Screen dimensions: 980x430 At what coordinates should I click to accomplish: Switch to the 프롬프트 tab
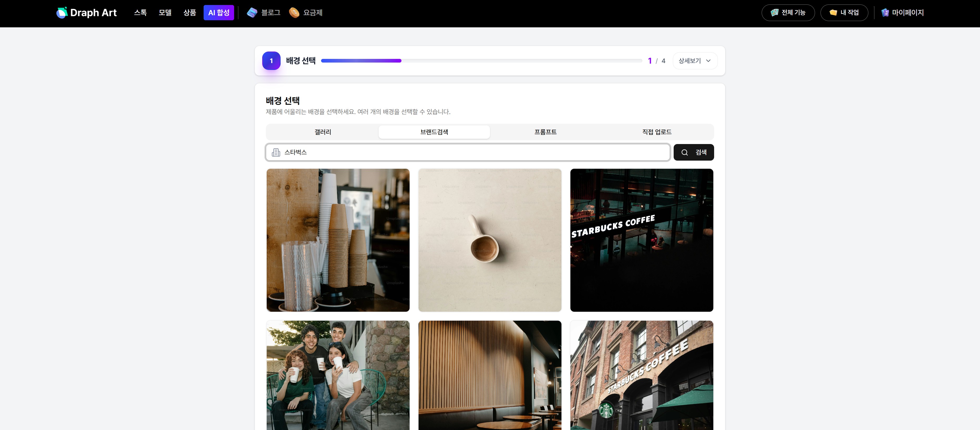coord(545,132)
